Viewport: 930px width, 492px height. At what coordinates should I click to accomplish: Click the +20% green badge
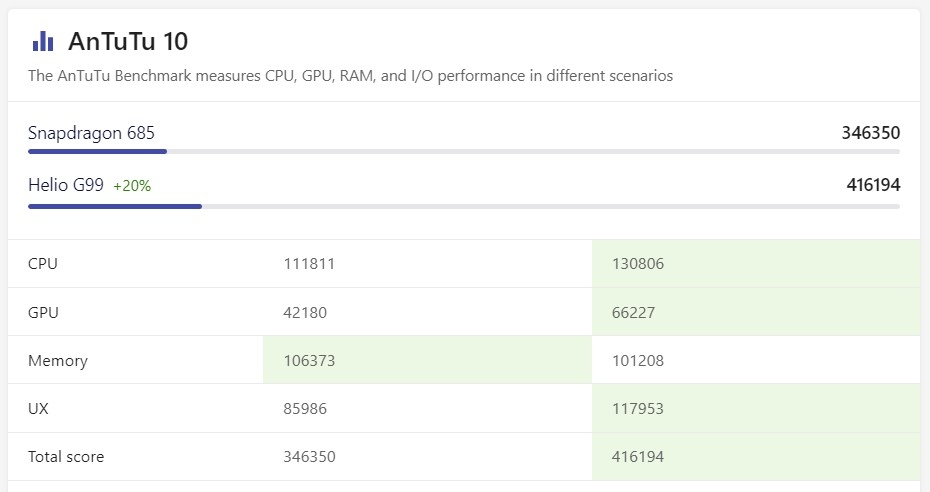point(132,186)
